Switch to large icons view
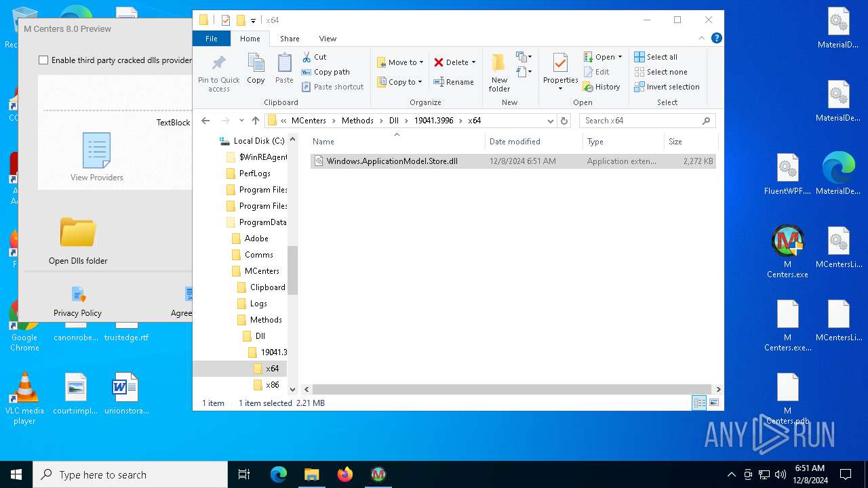The image size is (868, 488). click(x=713, y=403)
